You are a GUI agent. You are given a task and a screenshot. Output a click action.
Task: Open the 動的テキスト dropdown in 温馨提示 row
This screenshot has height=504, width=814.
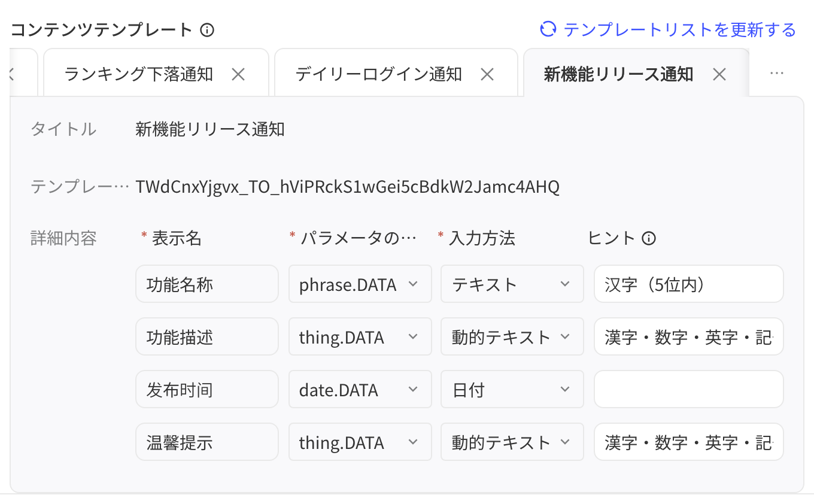point(512,442)
